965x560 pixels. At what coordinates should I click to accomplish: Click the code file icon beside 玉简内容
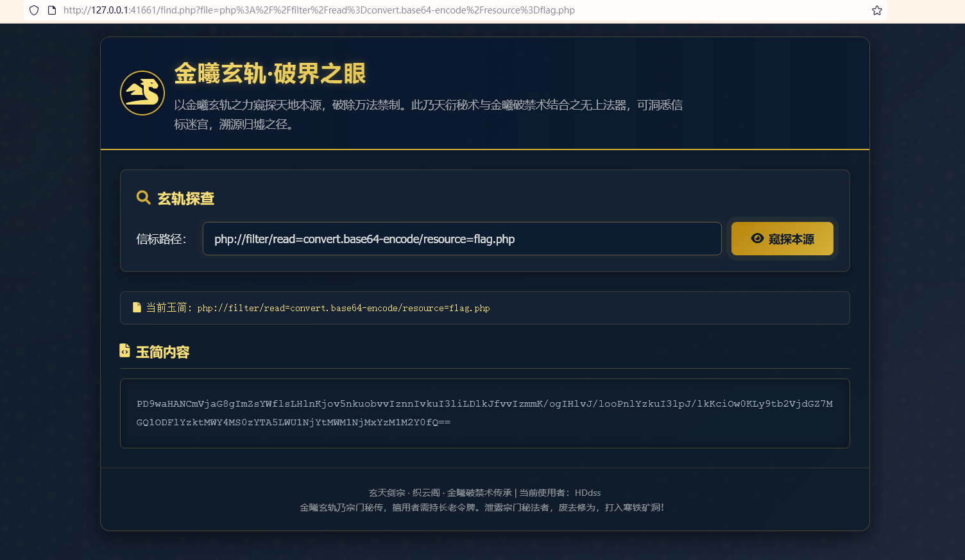pyautogui.click(x=124, y=350)
